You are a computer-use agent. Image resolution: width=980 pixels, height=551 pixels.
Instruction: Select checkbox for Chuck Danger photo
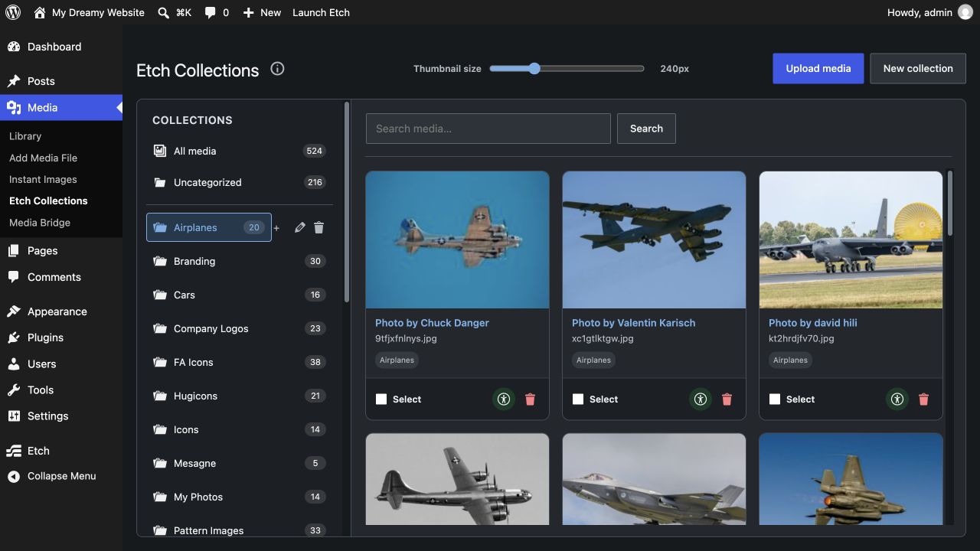point(381,399)
